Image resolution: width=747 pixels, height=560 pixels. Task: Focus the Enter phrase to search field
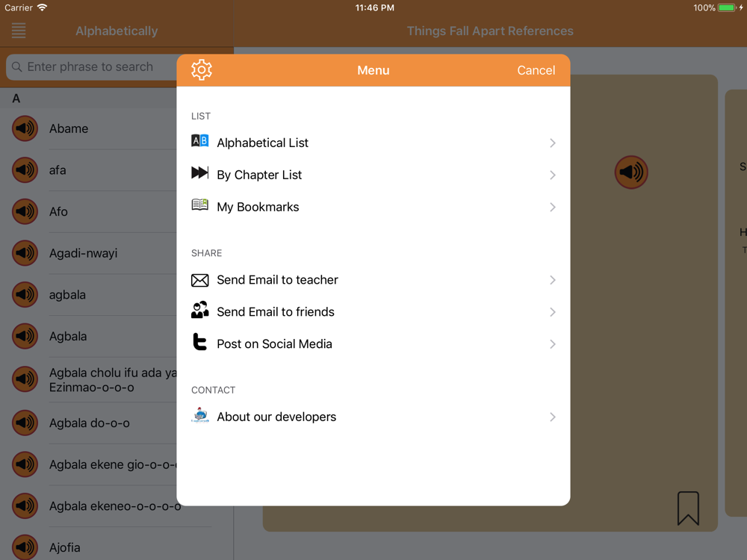click(x=93, y=66)
